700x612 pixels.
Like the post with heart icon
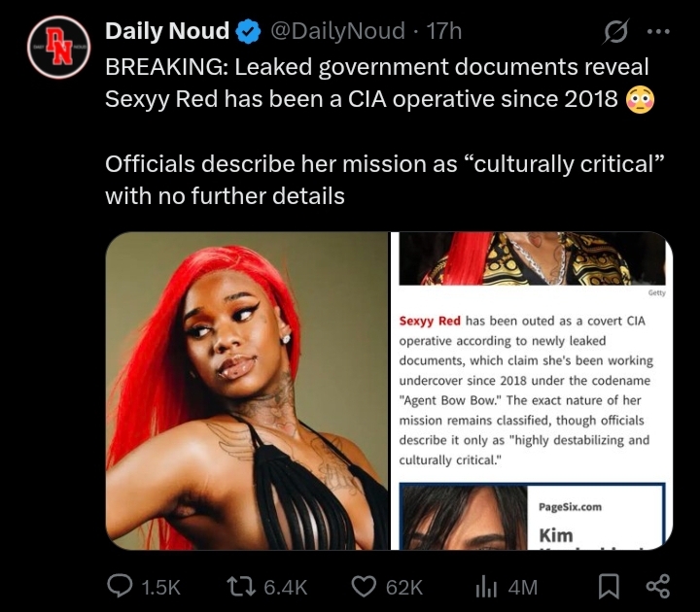(x=364, y=586)
